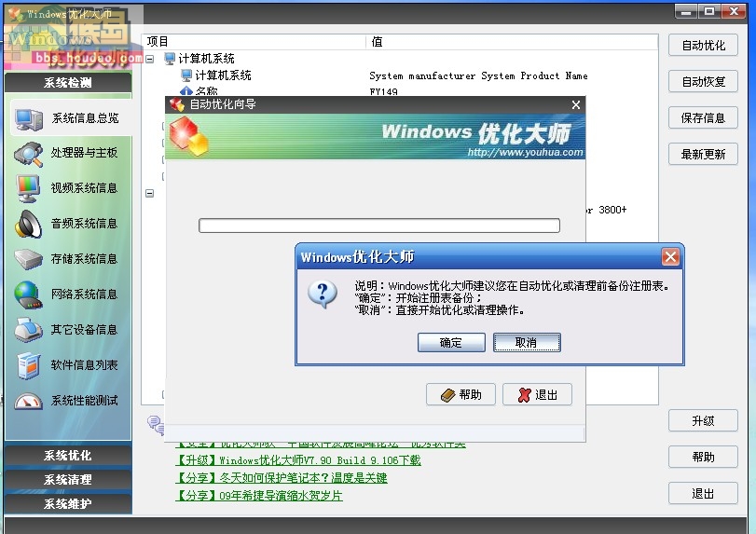Close the 自动优化向导 wizard window
This screenshot has width=756, height=534.
tap(576, 104)
